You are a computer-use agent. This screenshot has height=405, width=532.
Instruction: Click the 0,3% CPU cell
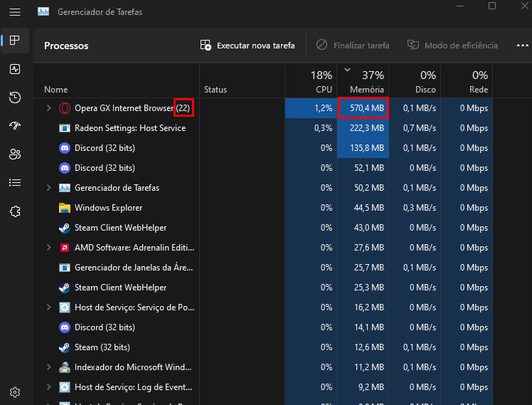(x=311, y=128)
